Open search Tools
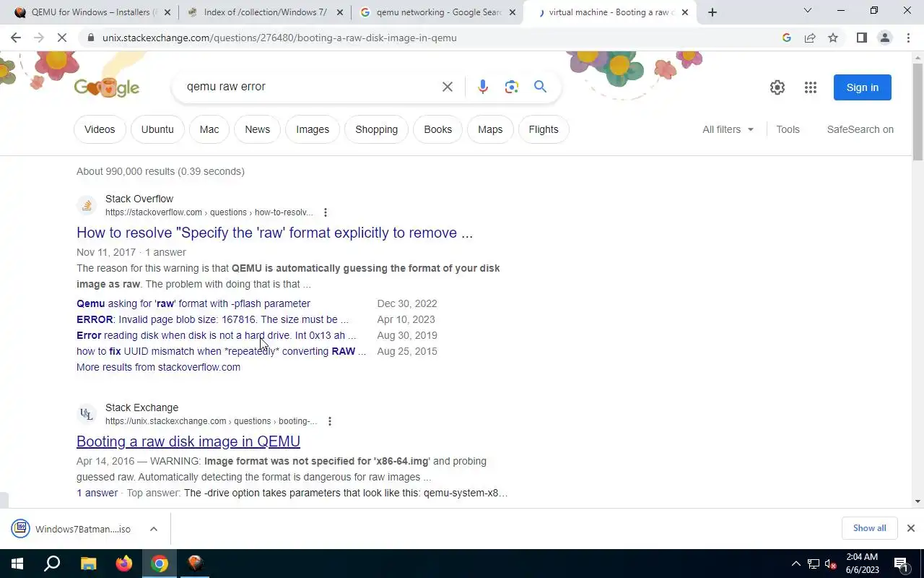The width and height of the screenshot is (924, 578). tap(788, 129)
